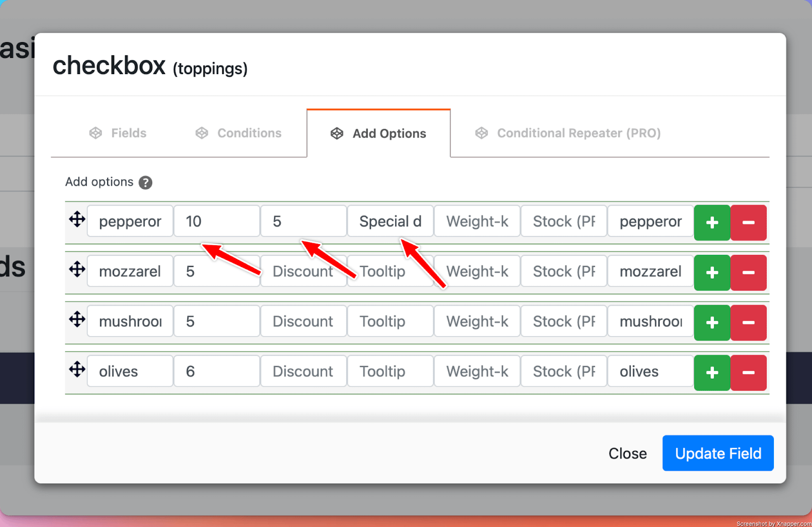This screenshot has width=812, height=527.
Task: Add a new option after pepperoni row
Action: pos(712,222)
